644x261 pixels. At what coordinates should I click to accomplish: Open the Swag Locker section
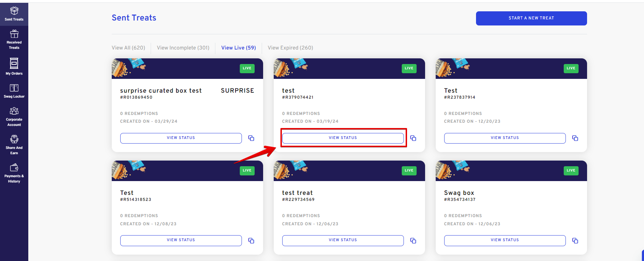(14, 91)
